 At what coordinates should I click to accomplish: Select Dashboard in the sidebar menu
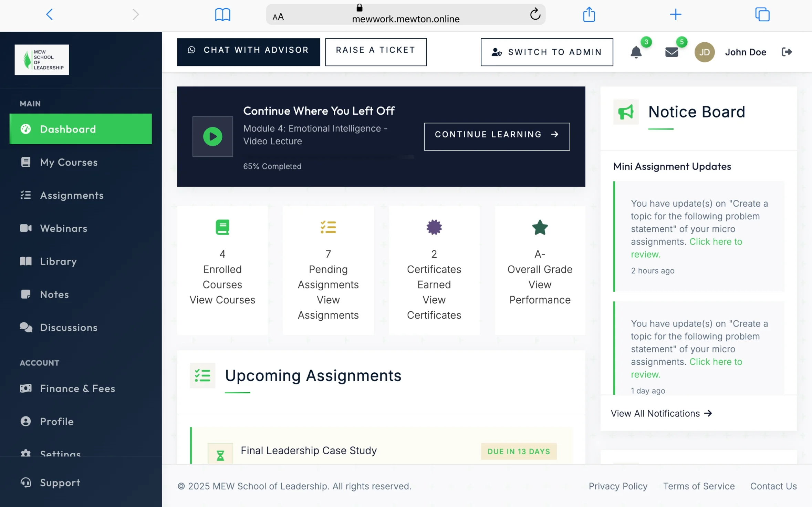click(67, 129)
